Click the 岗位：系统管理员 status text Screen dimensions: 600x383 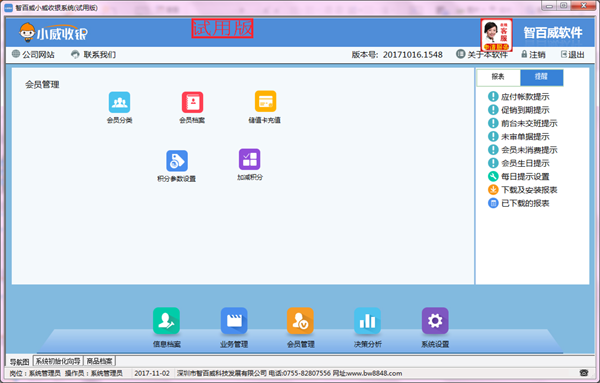(35, 373)
